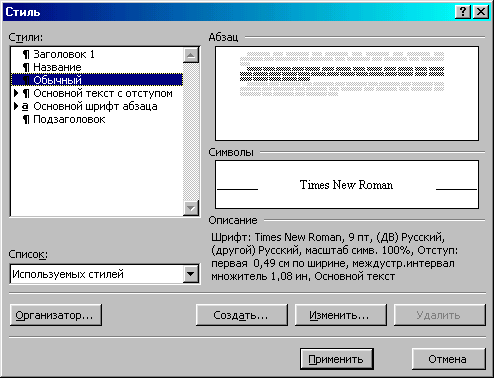
Task: Click scroll up arrow of styles list
Action: click(x=191, y=55)
